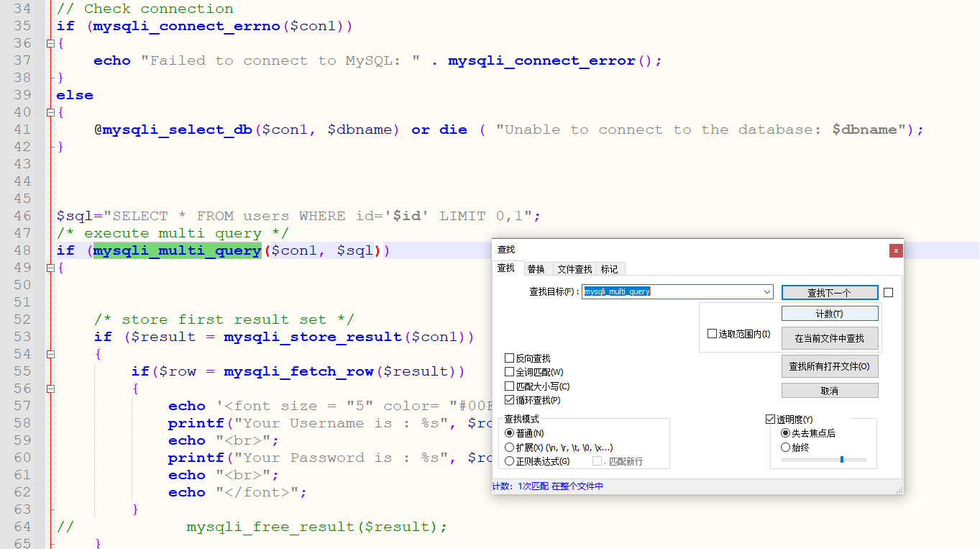Enable the 反向查找 checkbox

(510, 358)
